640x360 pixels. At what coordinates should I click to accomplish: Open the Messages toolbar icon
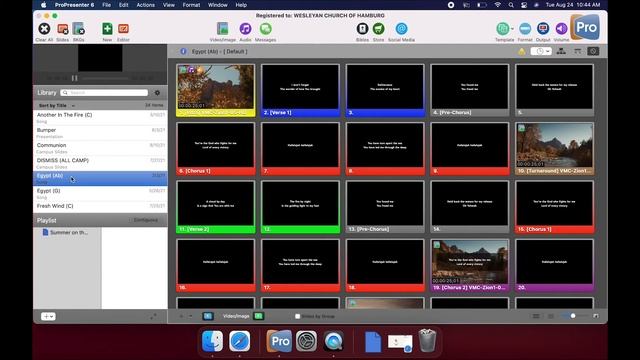click(x=265, y=29)
